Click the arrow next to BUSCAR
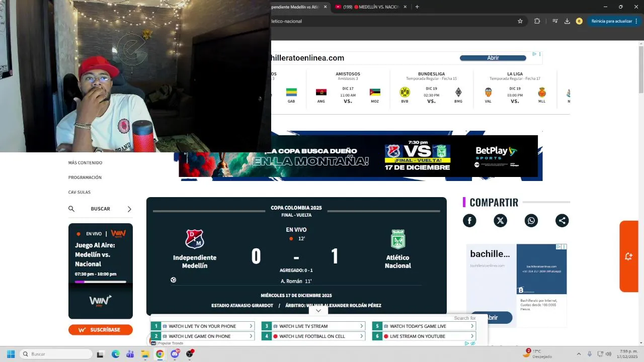This screenshot has height=362, width=644. coord(129,209)
